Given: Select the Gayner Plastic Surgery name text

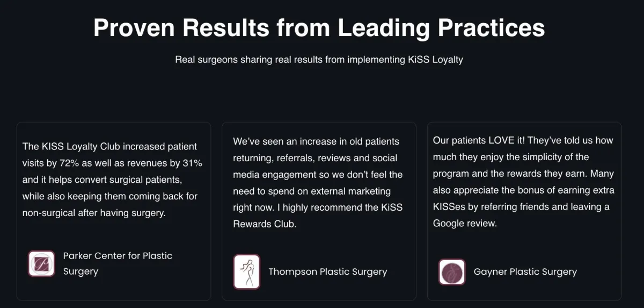Looking at the screenshot, I should click(525, 271).
